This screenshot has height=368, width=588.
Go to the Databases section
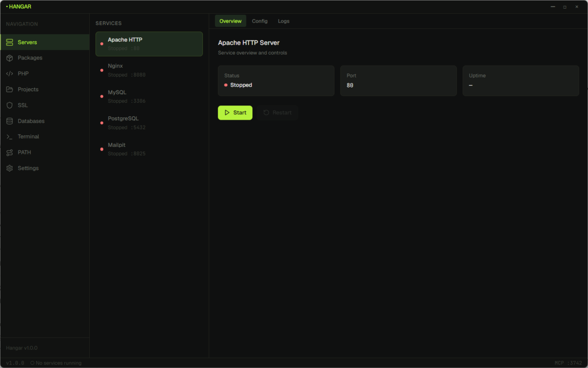(45, 121)
